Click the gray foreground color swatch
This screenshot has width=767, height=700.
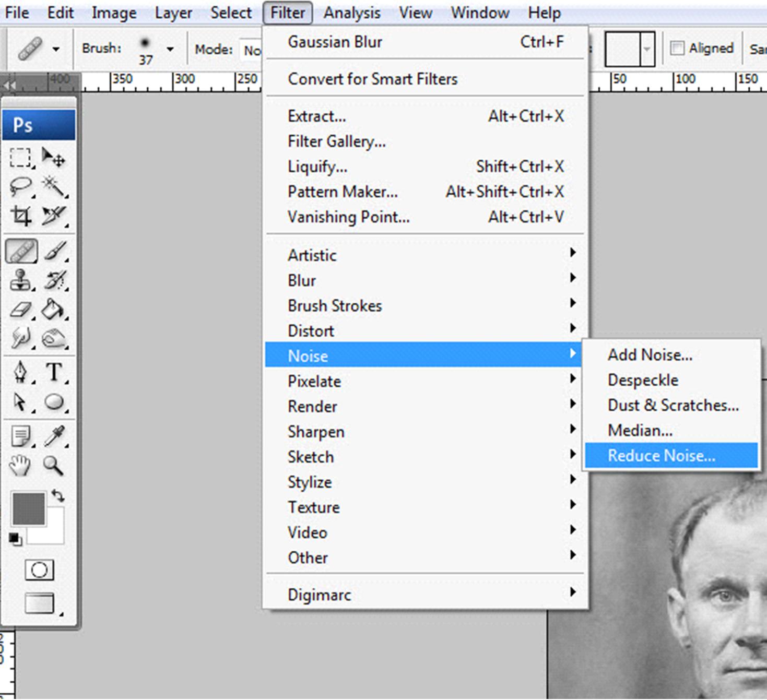pyautogui.click(x=28, y=508)
